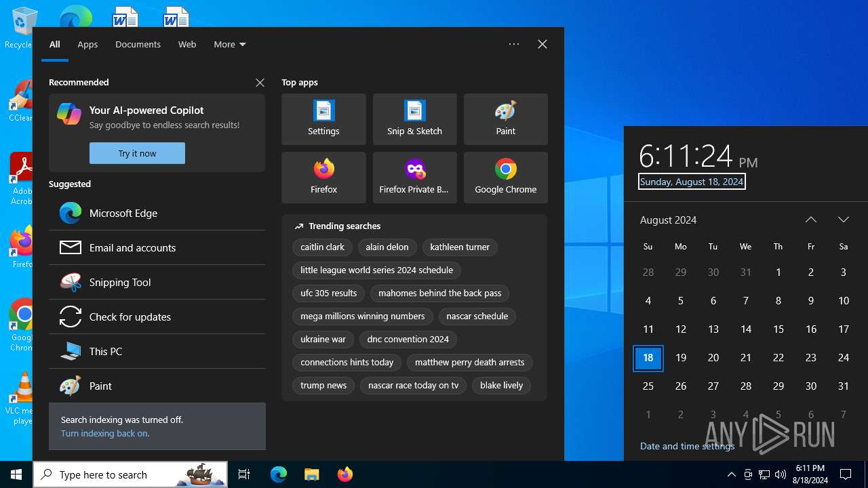Go to next month in calendar
This screenshot has width=868, height=488.
pyautogui.click(x=844, y=220)
